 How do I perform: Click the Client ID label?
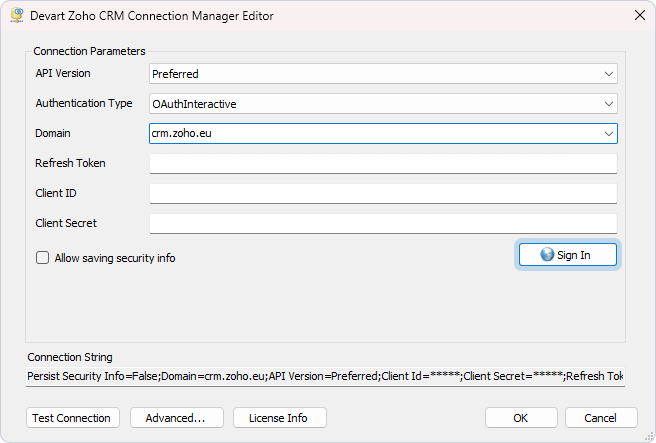[56, 193]
